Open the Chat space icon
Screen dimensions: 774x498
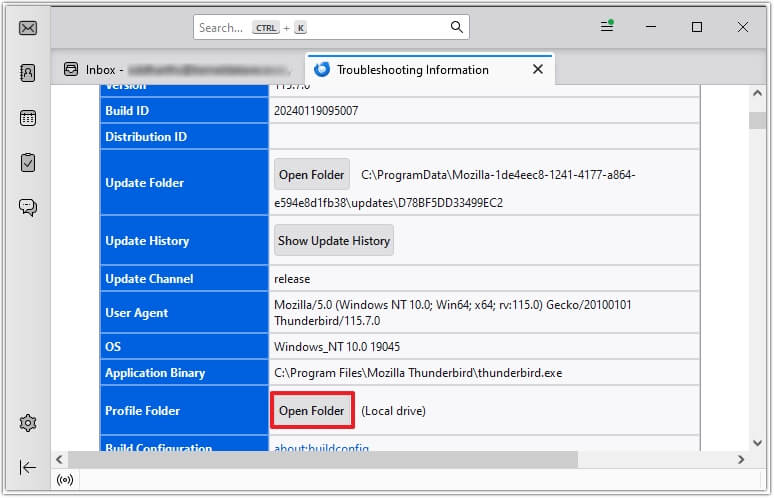click(28, 208)
